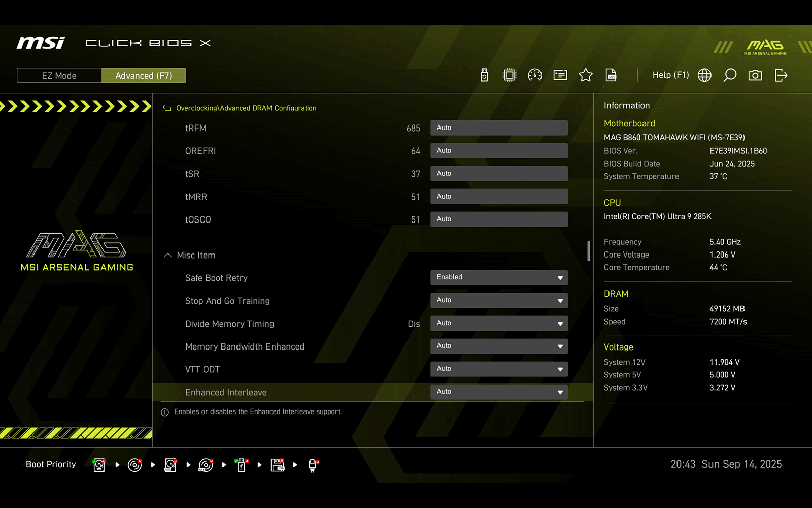The width and height of the screenshot is (812, 508).
Task: Change language with the globe icon
Action: [704, 75]
